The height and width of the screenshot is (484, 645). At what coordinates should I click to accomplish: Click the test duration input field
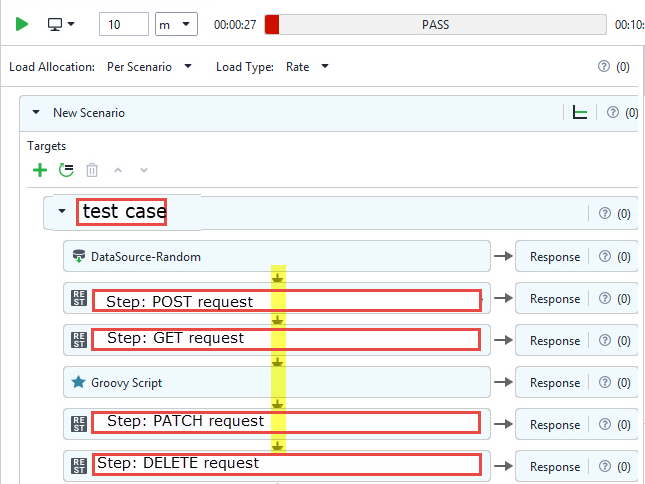pos(123,24)
